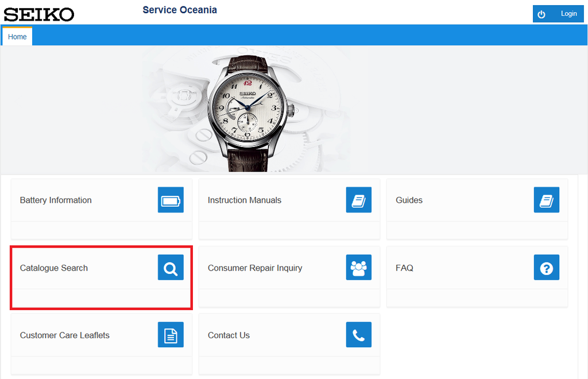
Task: Click the book icon beside Instruction Manuals
Action: coord(358,200)
